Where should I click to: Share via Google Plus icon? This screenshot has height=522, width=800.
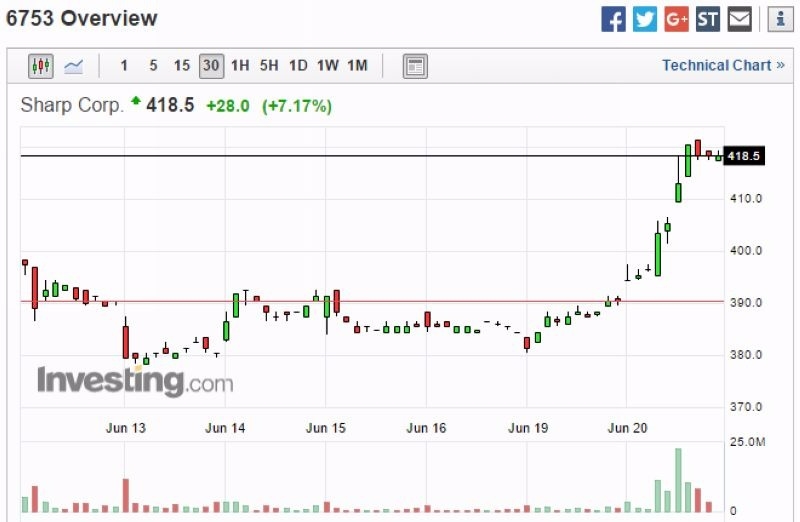[x=677, y=19]
